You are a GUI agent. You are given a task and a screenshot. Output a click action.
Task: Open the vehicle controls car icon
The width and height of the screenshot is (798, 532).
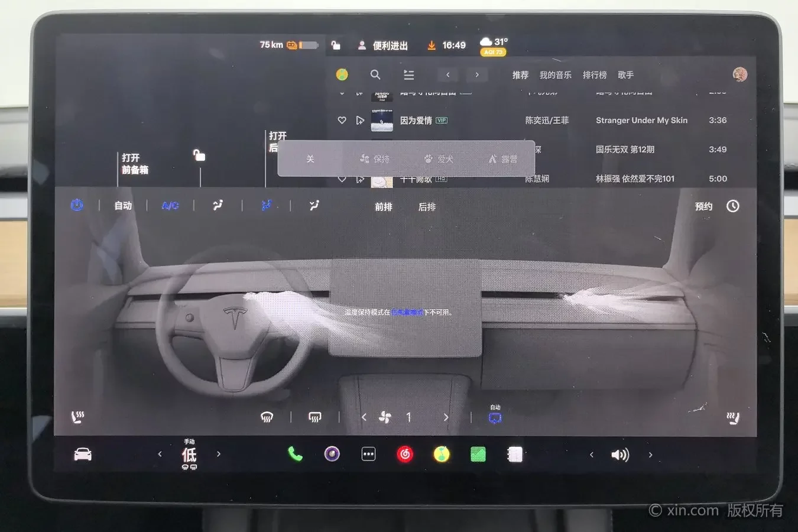(83, 454)
